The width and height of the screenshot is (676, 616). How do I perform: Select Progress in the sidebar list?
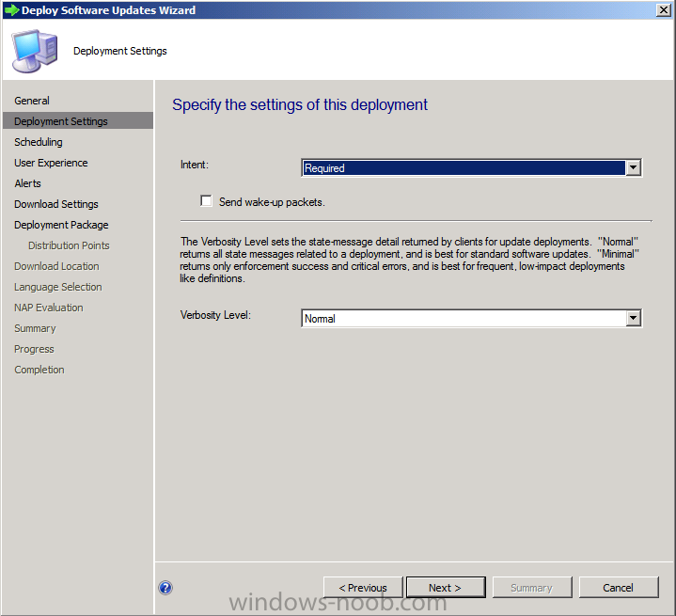tap(34, 349)
